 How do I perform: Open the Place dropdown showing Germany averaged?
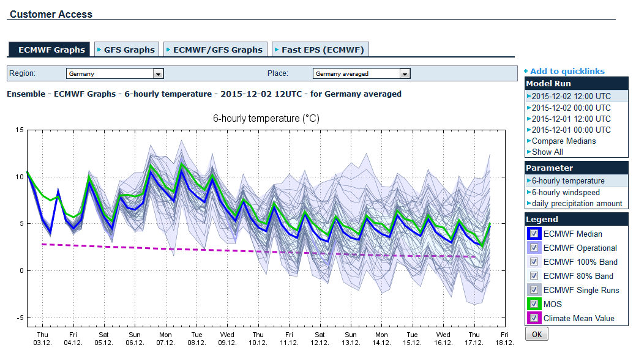click(361, 73)
